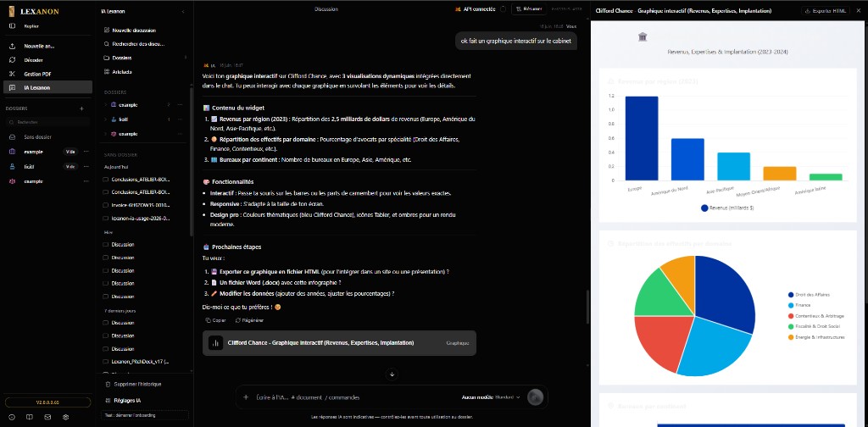Click the chart icon on artifact card

(x=215, y=343)
